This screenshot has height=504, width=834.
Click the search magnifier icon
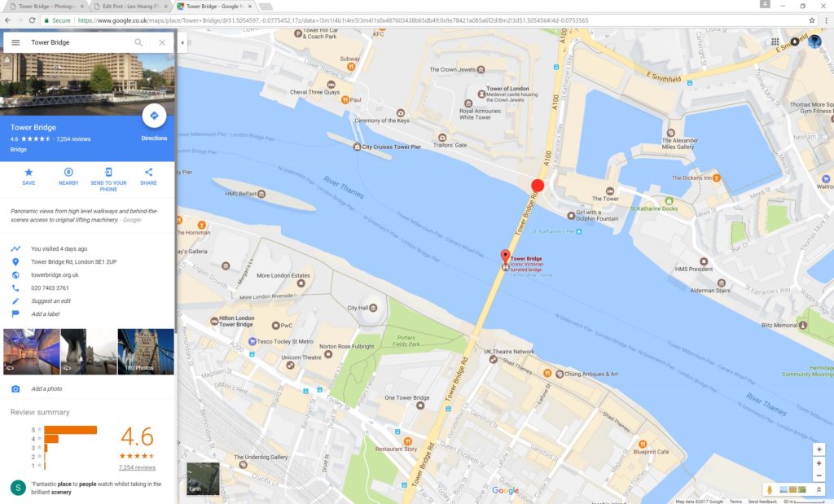138,42
